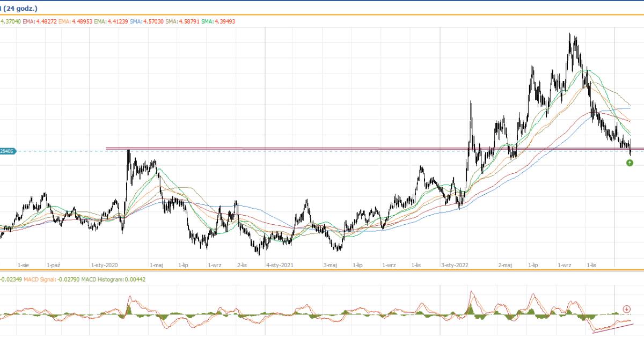This screenshot has width=644, height=338.
Task: Click the green up-arrow marker below price
Action: (630, 163)
